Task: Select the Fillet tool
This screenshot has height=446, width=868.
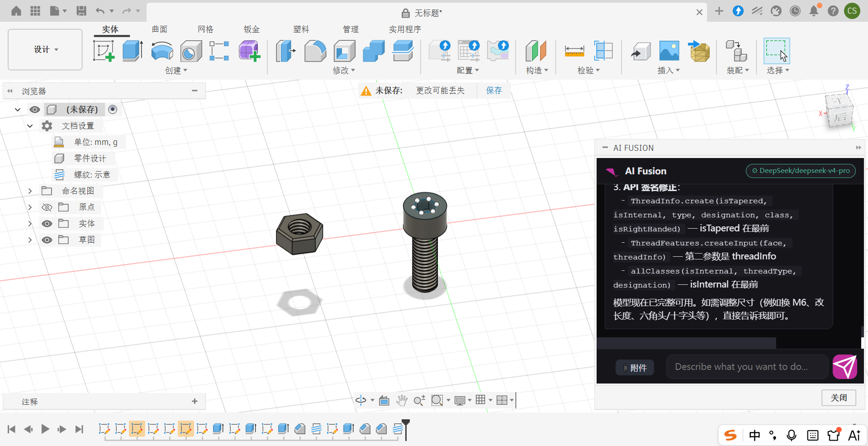Action: pos(315,51)
